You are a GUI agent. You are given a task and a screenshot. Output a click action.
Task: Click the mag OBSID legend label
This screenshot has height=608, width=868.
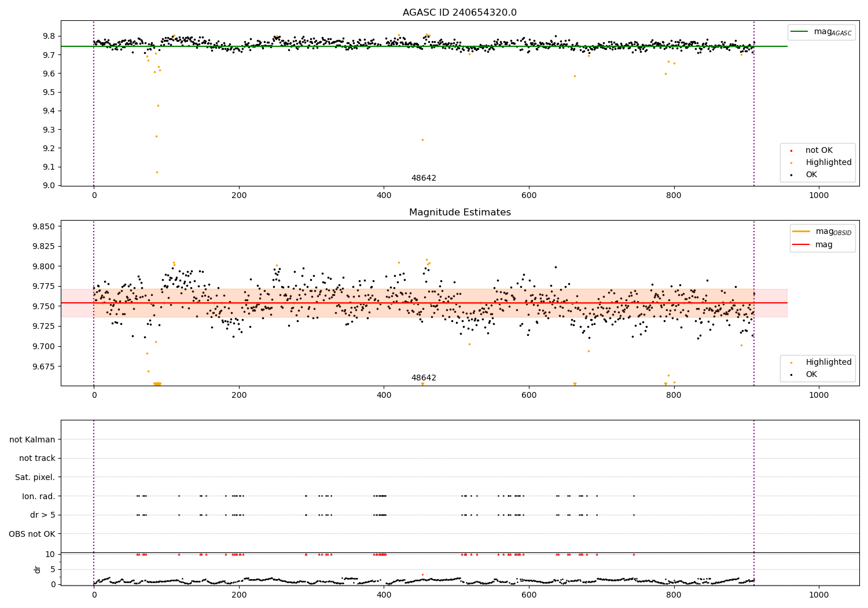pyautogui.click(x=833, y=232)
